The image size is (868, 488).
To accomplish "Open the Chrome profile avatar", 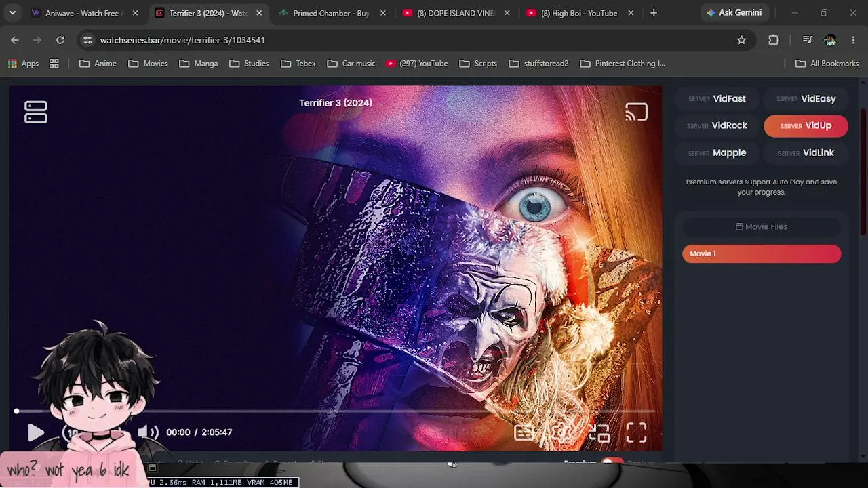I will pos(831,40).
